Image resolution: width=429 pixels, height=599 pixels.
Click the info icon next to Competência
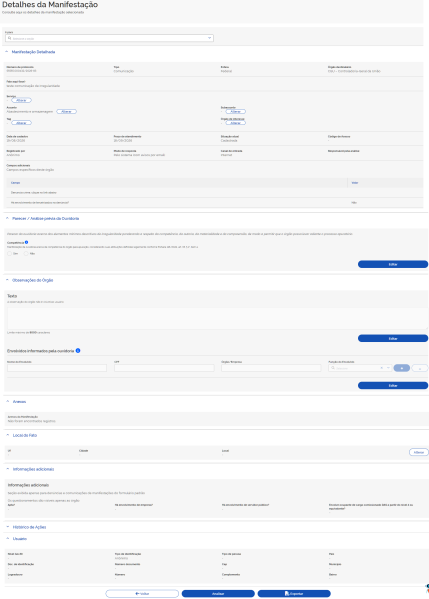[x=26, y=242]
